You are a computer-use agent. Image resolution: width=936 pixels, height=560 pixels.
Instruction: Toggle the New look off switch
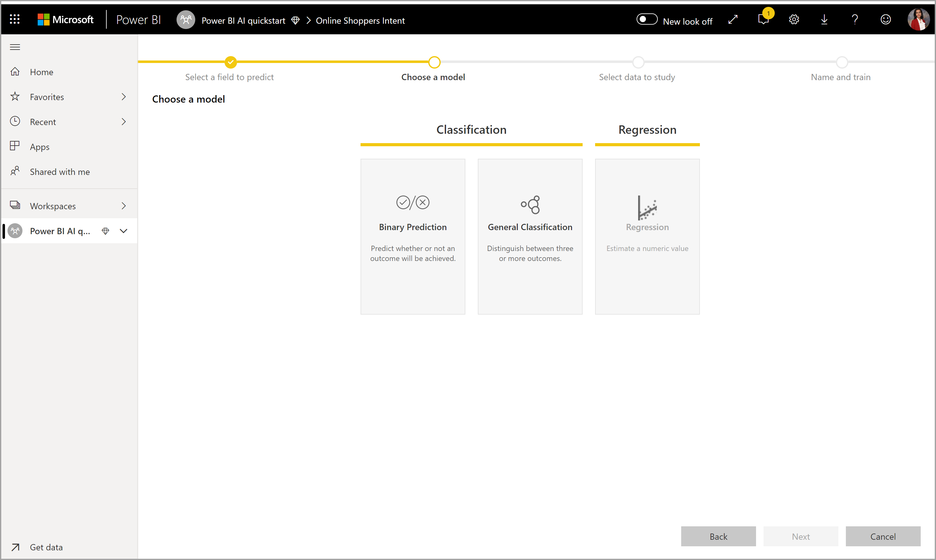(645, 21)
